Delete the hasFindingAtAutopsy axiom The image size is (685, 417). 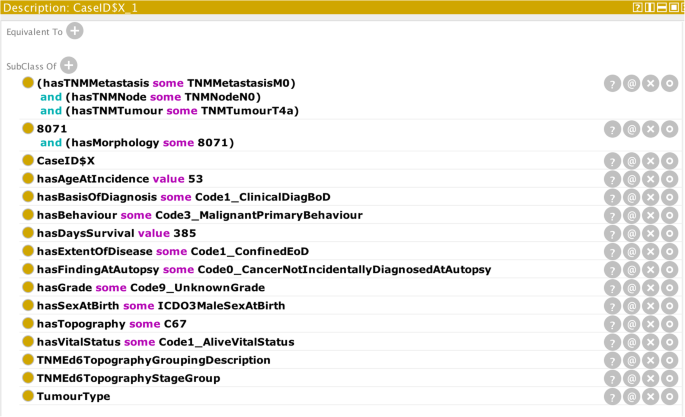[650, 270]
